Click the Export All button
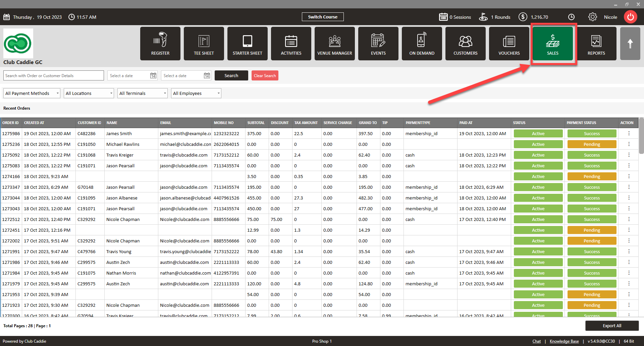Screen dimensions: 644x346 point(612,326)
